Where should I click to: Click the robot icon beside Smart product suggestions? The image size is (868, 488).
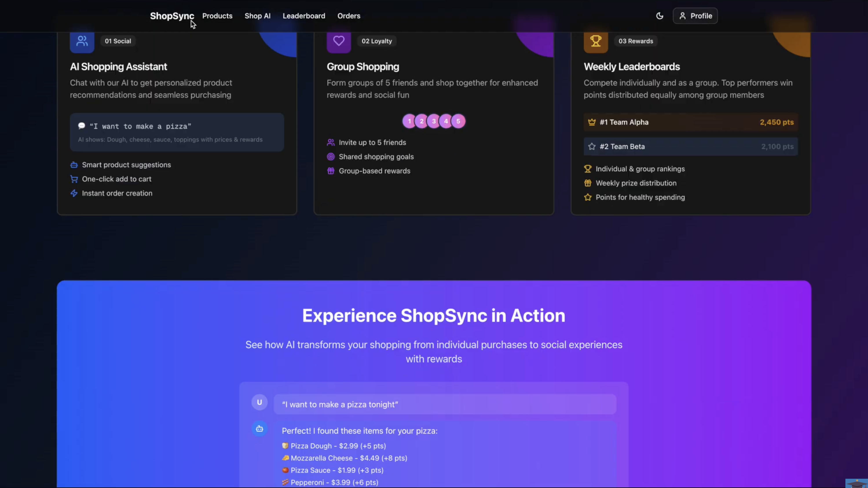74,165
